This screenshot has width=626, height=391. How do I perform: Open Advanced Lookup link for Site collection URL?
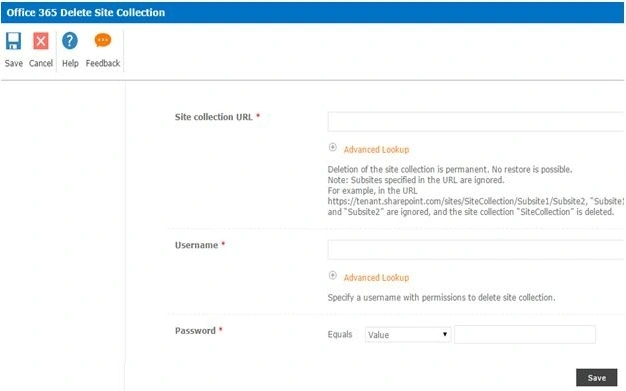click(376, 150)
